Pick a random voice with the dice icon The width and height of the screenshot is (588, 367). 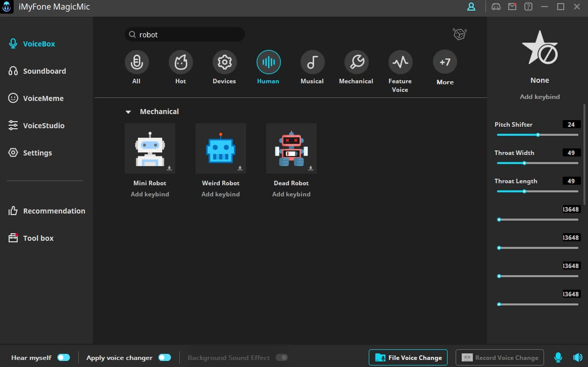459,34
